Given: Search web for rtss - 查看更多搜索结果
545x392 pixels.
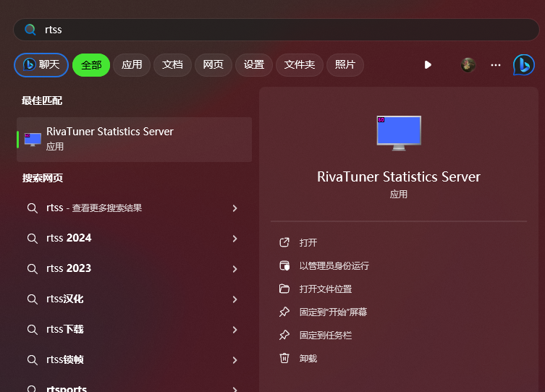Looking at the screenshot, I should [x=134, y=208].
